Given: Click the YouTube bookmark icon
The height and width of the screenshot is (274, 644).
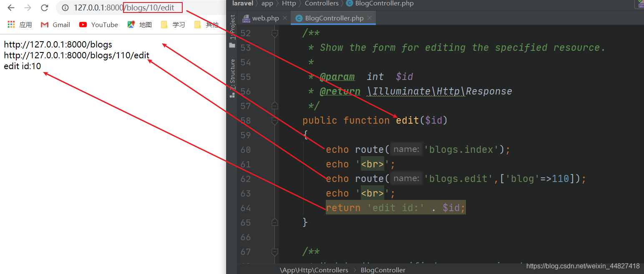Looking at the screenshot, I should point(83,25).
